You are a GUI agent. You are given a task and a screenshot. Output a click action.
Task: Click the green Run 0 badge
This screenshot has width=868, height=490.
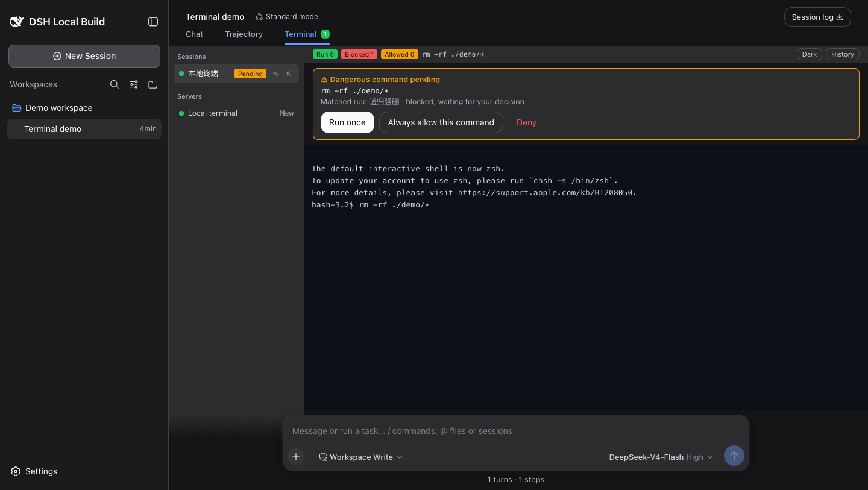(325, 54)
